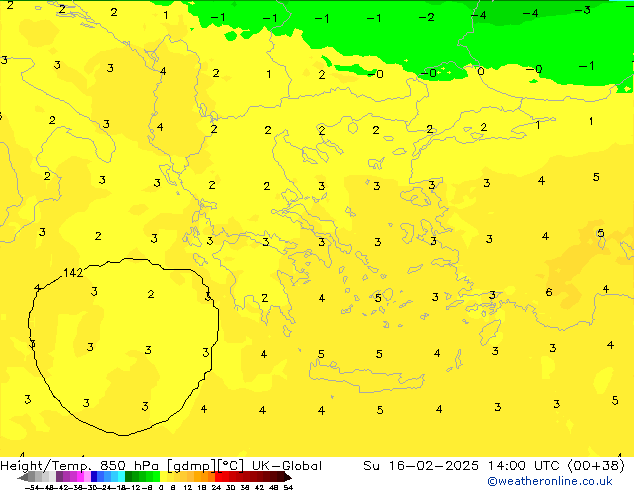This screenshot has height=490, width=634.
Task: Click the -3 temperature value at the top right
Action: tap(583, 10)
